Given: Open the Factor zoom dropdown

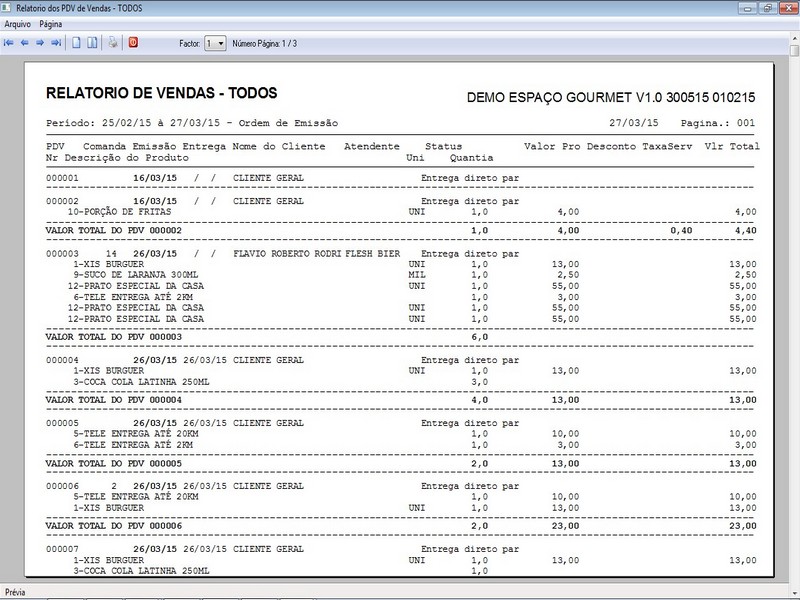Looking at the screenshot, I should 215,43.
